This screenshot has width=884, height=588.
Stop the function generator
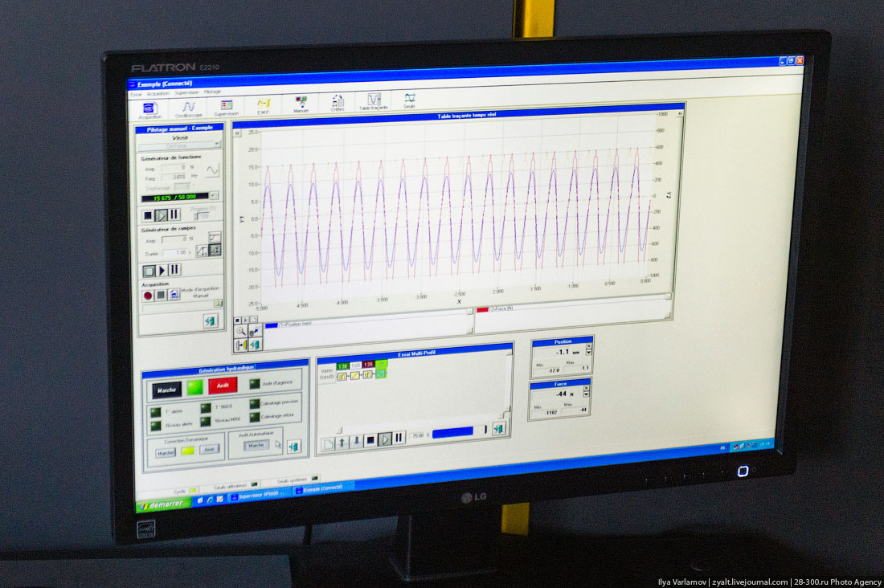point(148,215)
